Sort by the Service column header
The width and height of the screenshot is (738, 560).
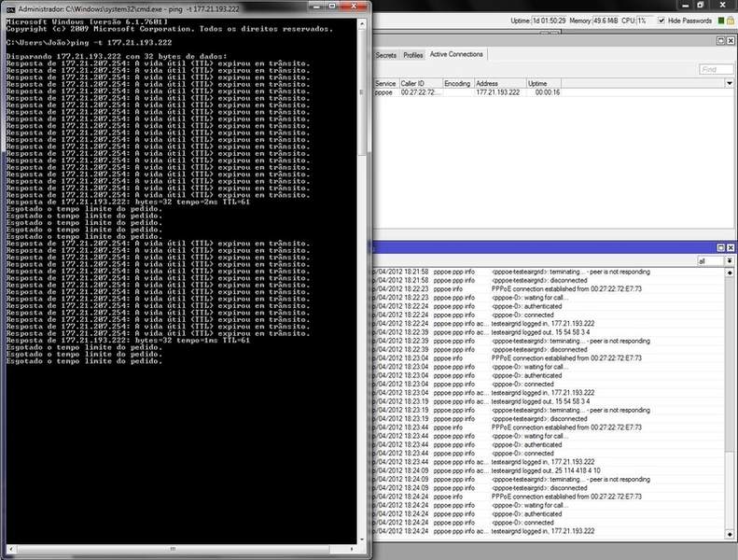click(x=385, y=83)
